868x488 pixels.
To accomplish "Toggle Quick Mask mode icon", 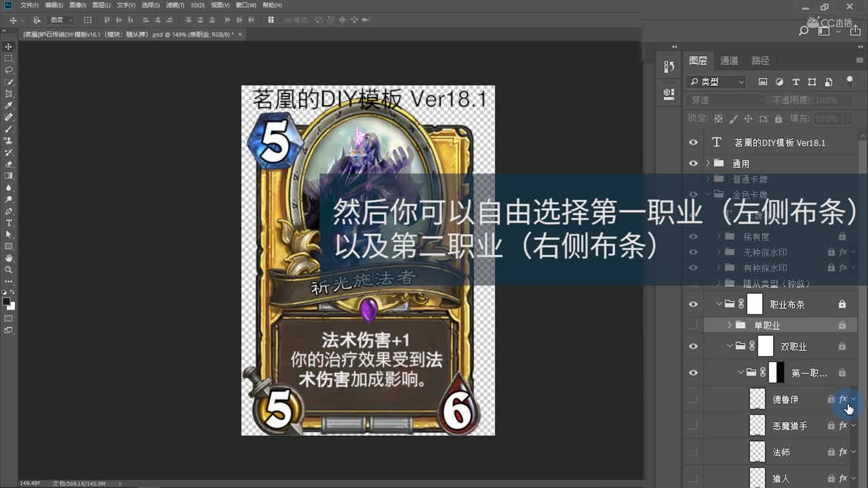I will (9, 318).
